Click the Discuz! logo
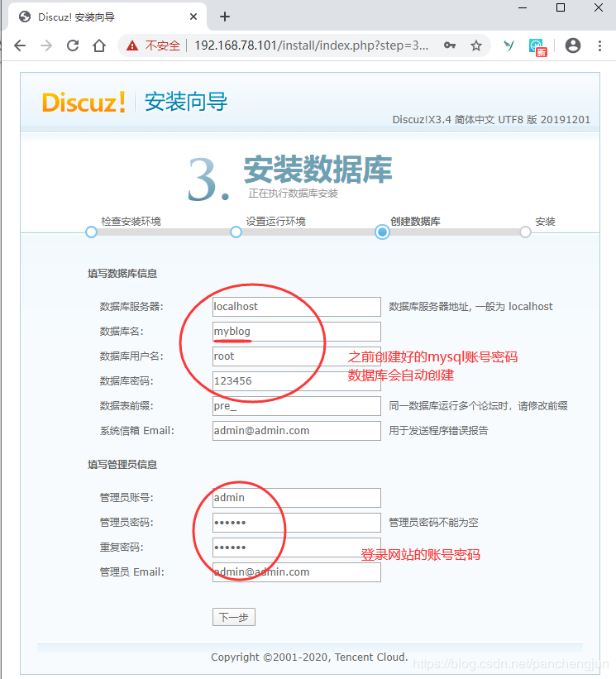The width and height of the screenshot is (616, 679). (84, 103)
